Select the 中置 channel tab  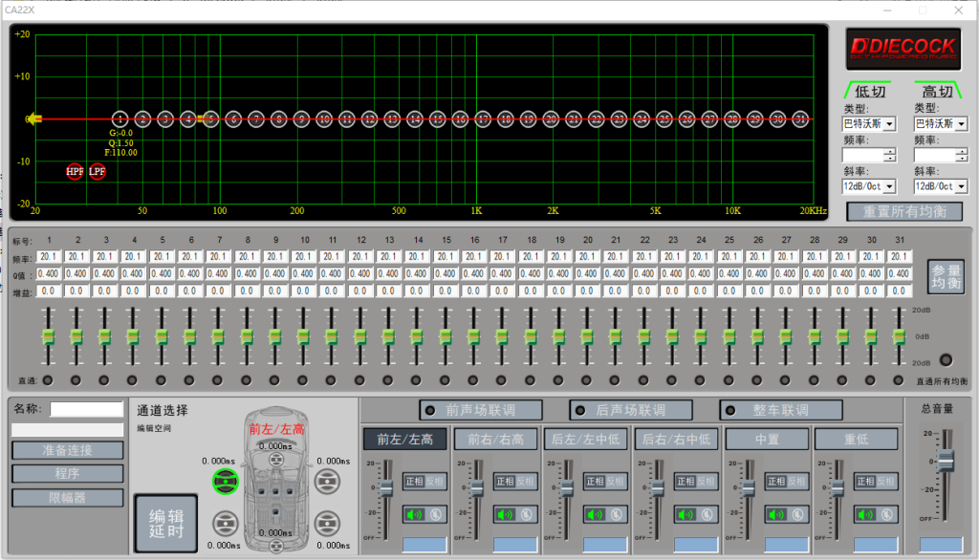coord(767,440)
